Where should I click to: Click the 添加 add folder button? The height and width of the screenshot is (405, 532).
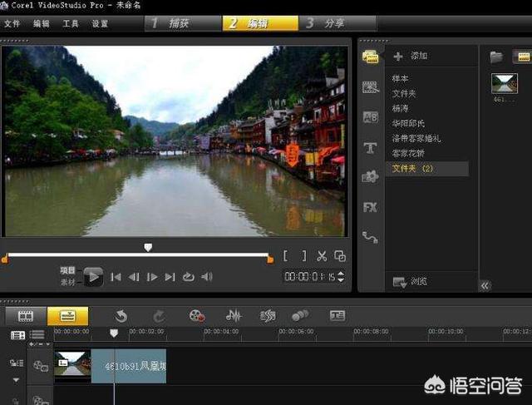tap(410, 56)
